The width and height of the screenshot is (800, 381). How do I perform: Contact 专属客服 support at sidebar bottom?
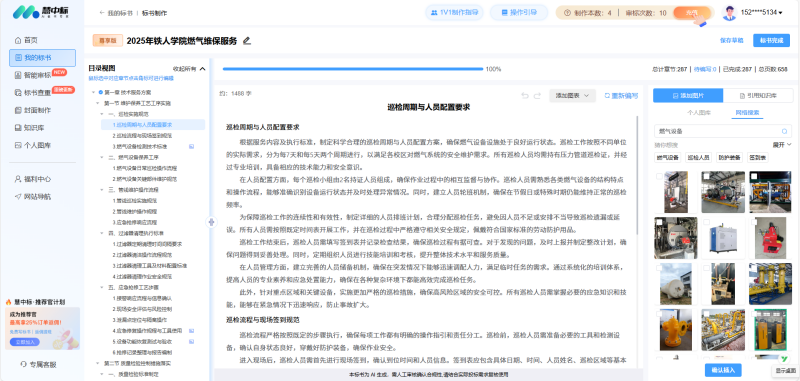pyautogui.click(x=39, y=365)
